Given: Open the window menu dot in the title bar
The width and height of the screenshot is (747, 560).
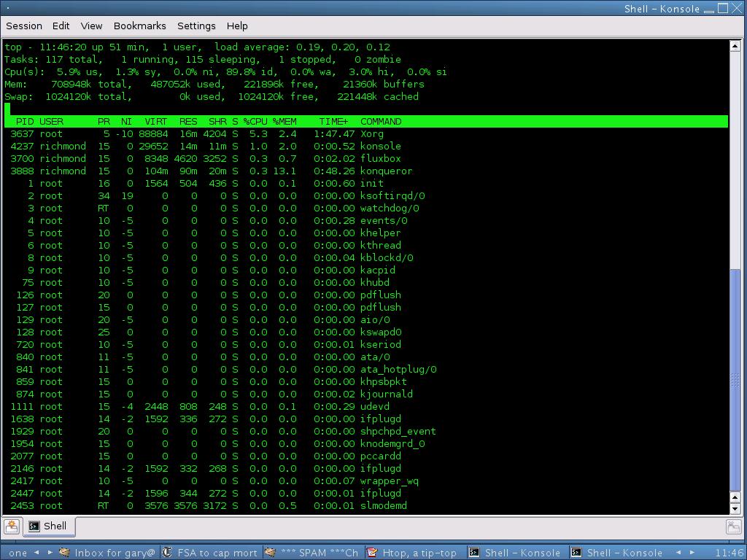Looking at the screenshot, I should [7, 8].
